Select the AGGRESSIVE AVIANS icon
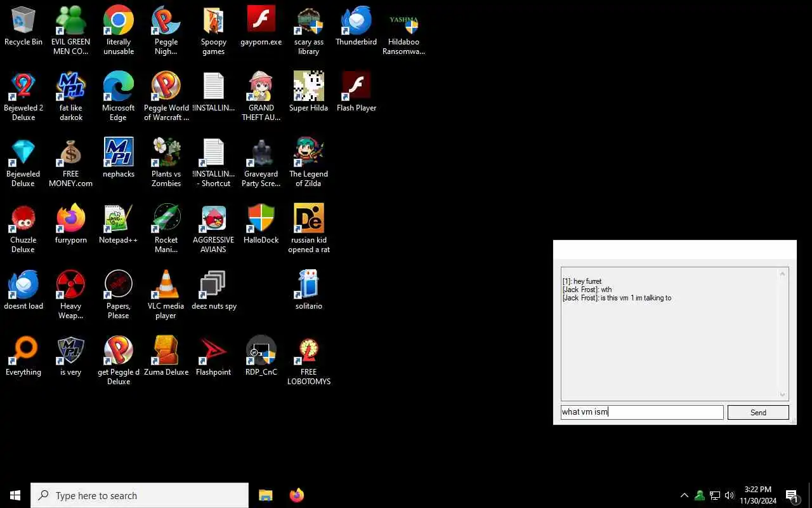Image resolution: width=812 pixels, height=508 pixels. (214, 229)
